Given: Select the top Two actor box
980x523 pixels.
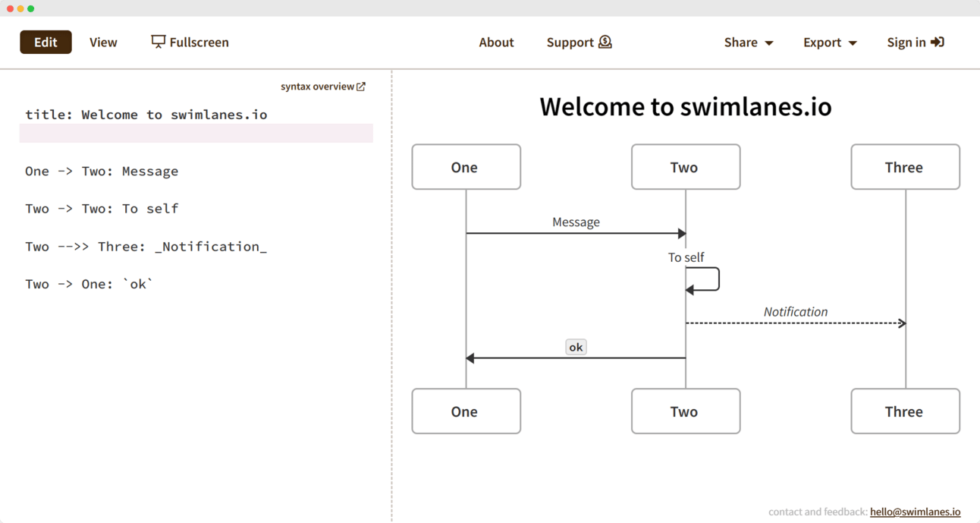Looking at the screenshot, I should coord(686,167).
